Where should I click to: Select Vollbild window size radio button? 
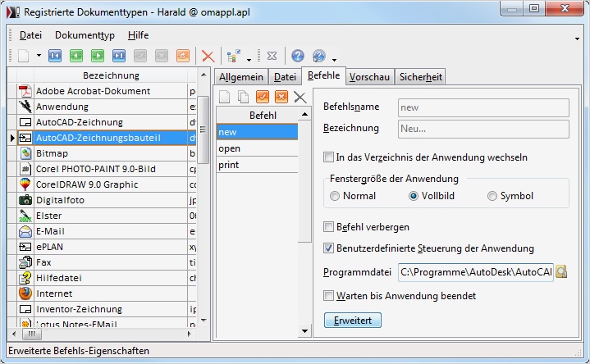click(413, 196)
